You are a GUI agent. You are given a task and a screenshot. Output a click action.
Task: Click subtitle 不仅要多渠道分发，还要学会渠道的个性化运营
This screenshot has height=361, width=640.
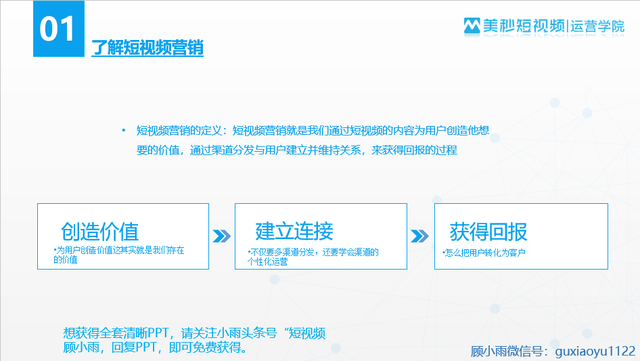(x=313, y=257)
